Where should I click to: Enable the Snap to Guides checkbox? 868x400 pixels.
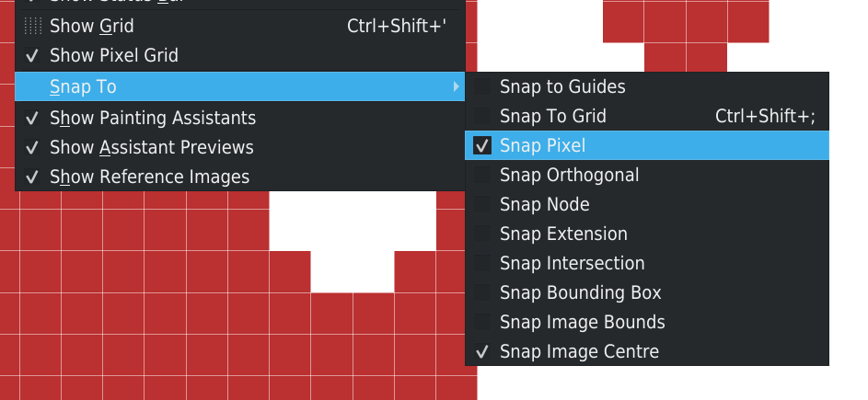(481, 87)
